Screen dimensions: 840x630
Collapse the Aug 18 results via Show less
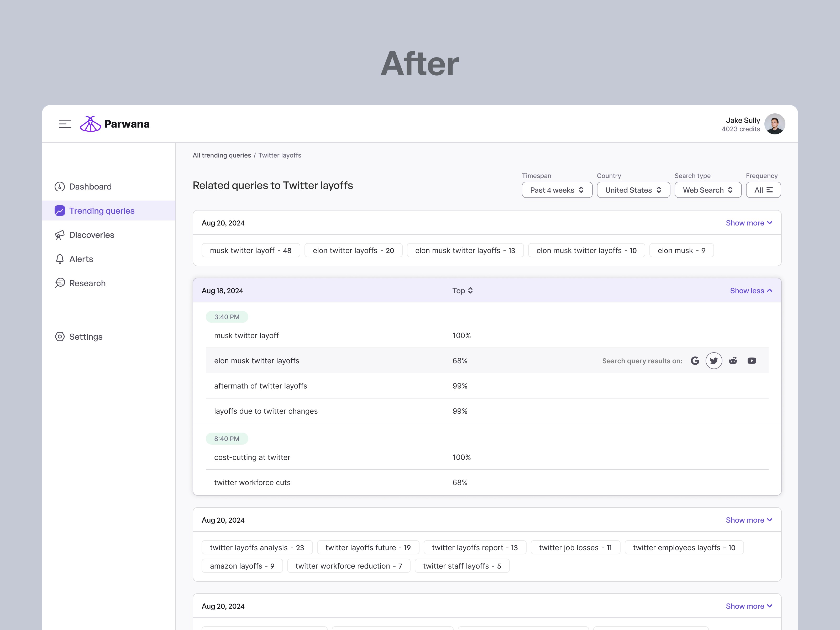pos(751,290)
